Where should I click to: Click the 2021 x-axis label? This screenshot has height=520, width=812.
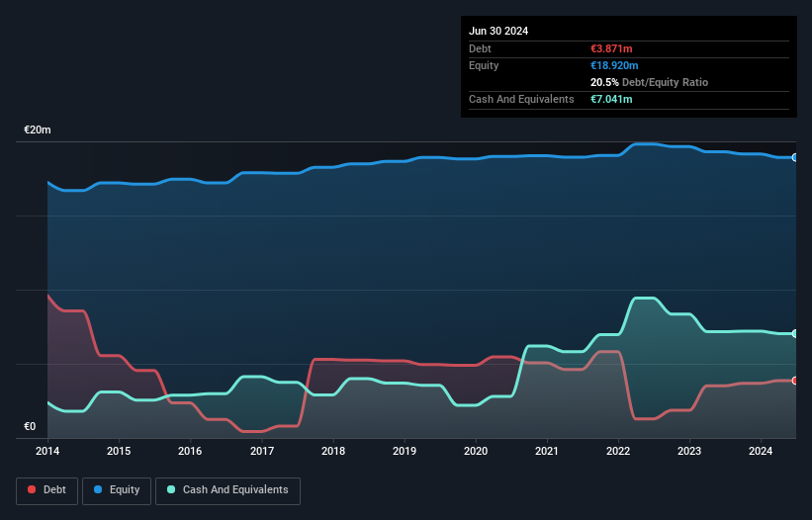[x=547, y=451]
